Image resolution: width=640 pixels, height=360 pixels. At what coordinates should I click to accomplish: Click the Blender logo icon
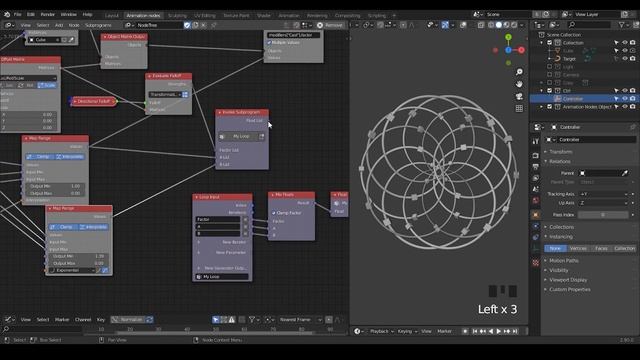point(7,14)
